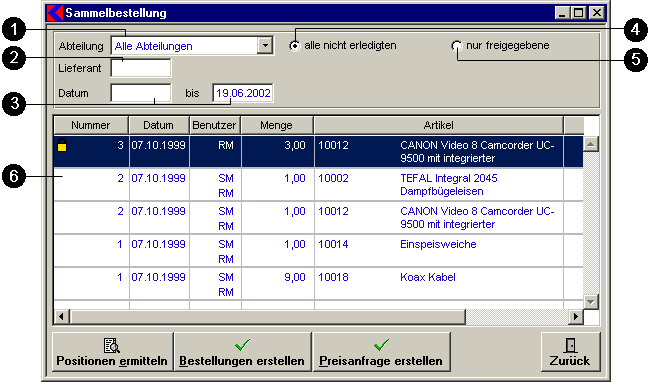Click the Zurück button
This screenshot has width=652, height=382.
570,352
